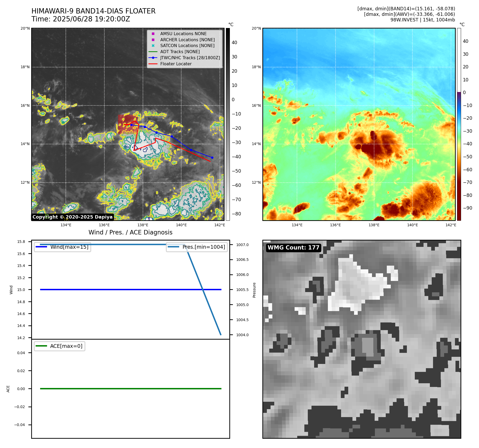The height and width of the screenshot is (448, 479).
Task: Click the 1007.0 pressure axis tick label
Action: click(242, 245)
